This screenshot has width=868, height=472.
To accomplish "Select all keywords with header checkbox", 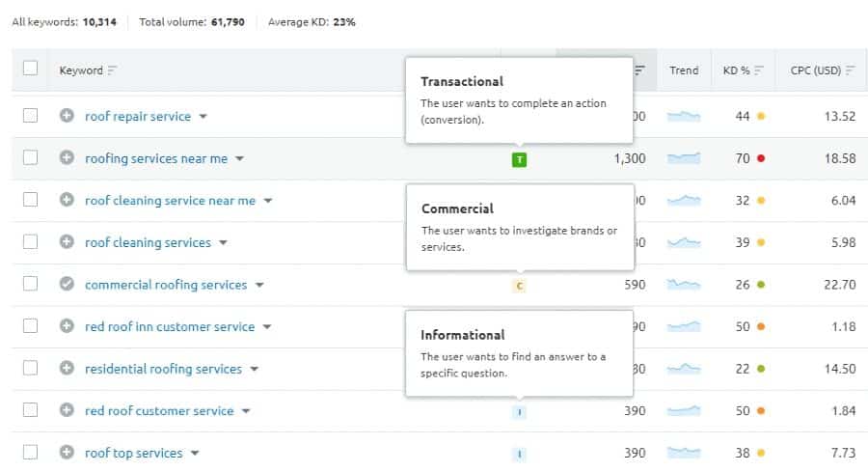I will click(x=31, y=69).
